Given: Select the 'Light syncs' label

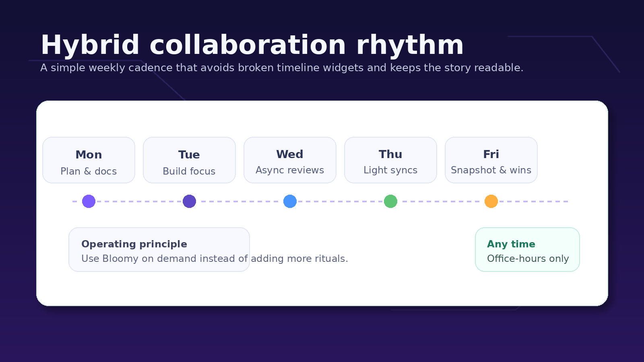Looking at the screenshot, I should click(x=390, y=170).
